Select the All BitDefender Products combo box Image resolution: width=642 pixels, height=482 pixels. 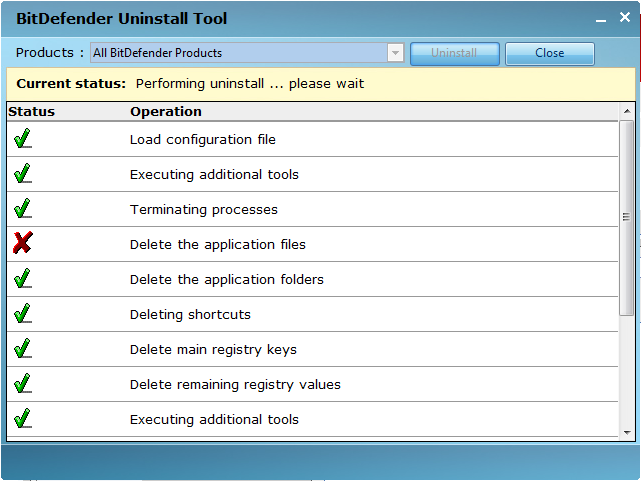pyautogui.click(x=247, y=53)
